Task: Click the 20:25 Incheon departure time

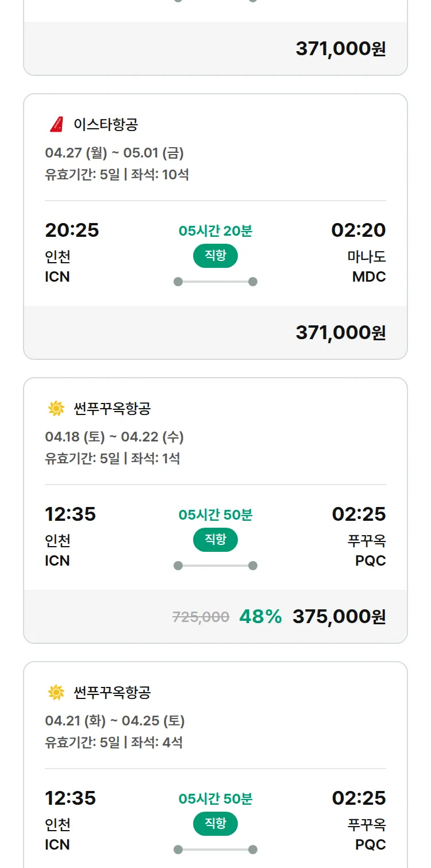Action: (x=72, y=230)
